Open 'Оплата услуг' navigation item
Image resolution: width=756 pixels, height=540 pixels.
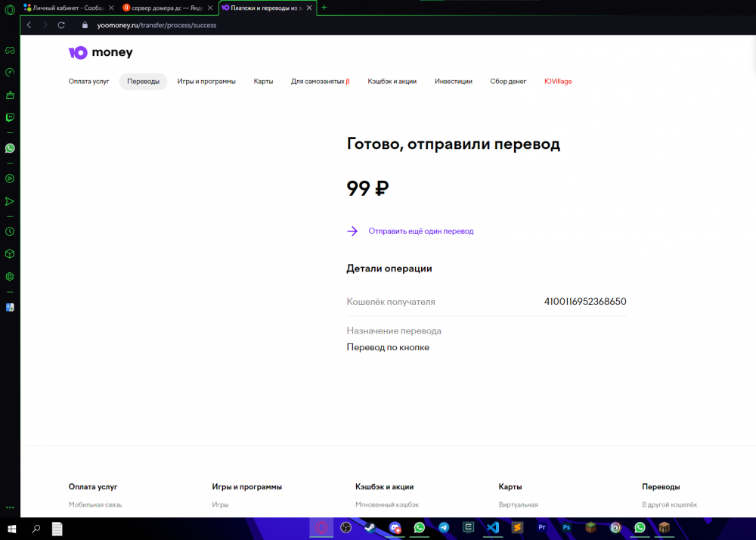point(88,82)
